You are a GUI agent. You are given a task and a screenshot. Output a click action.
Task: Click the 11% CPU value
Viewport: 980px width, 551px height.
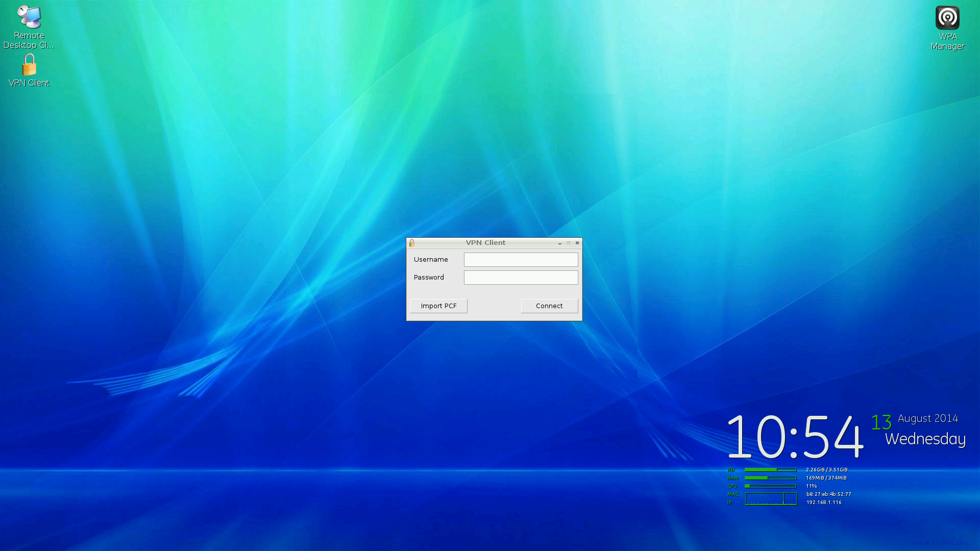pos(812,486)
